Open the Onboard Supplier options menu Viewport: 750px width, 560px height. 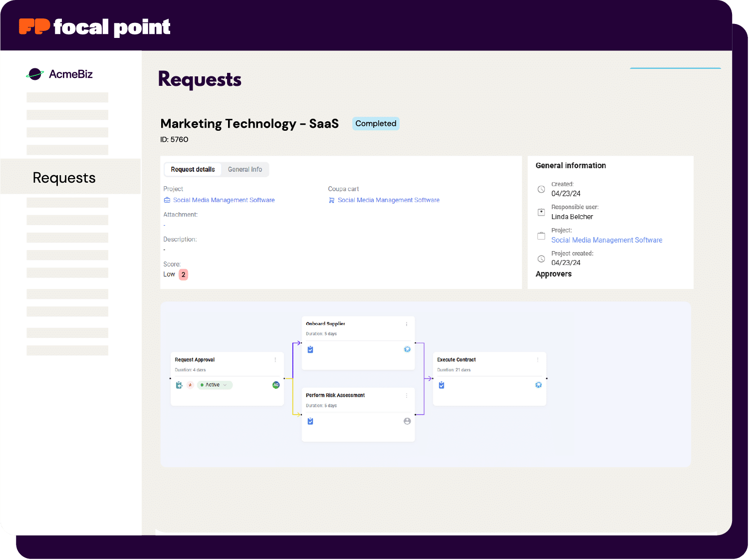406,323
